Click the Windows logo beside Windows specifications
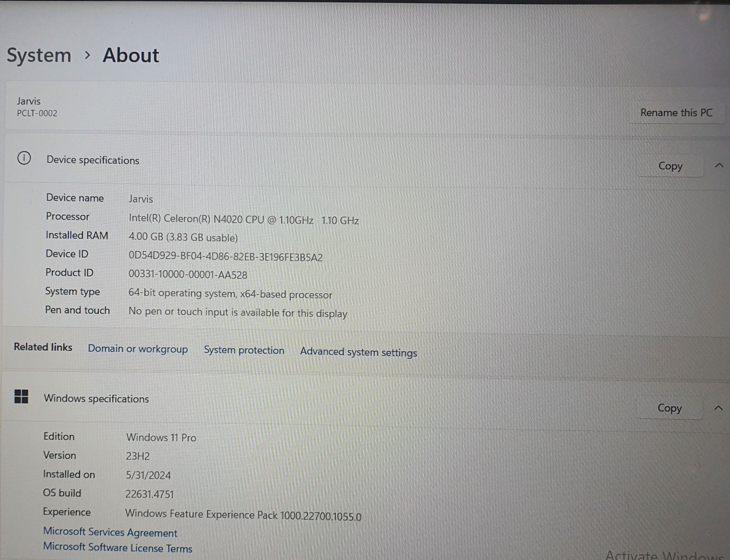The image size is (730, 560). [21, 397]
